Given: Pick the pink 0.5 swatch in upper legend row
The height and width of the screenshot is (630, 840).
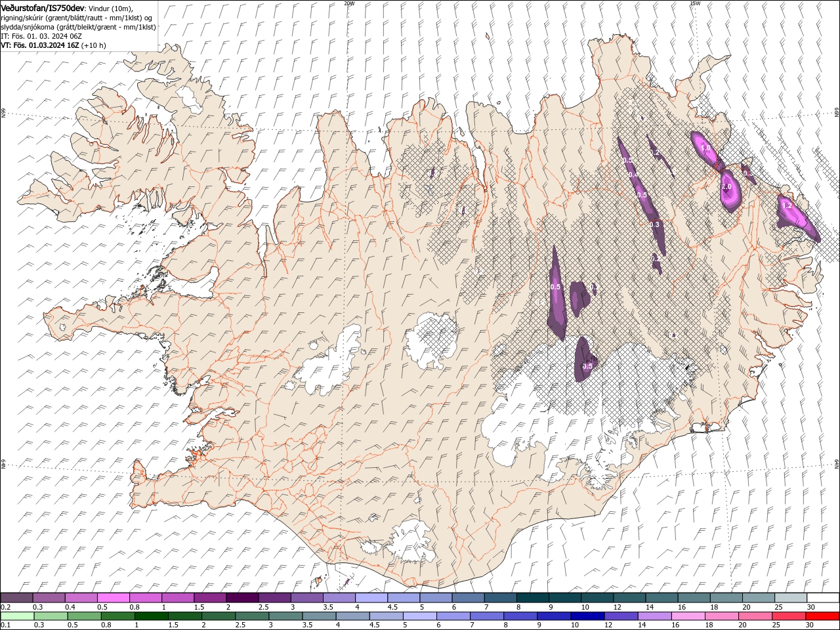Looking at the screenshot, I should 114,598.
